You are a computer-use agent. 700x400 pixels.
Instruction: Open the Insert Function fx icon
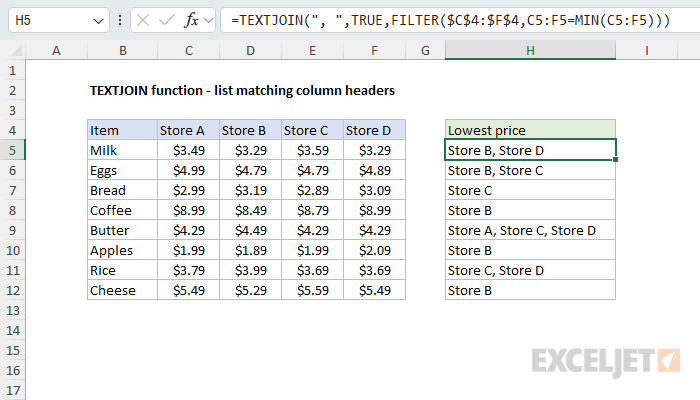click(x=191, y=21)
